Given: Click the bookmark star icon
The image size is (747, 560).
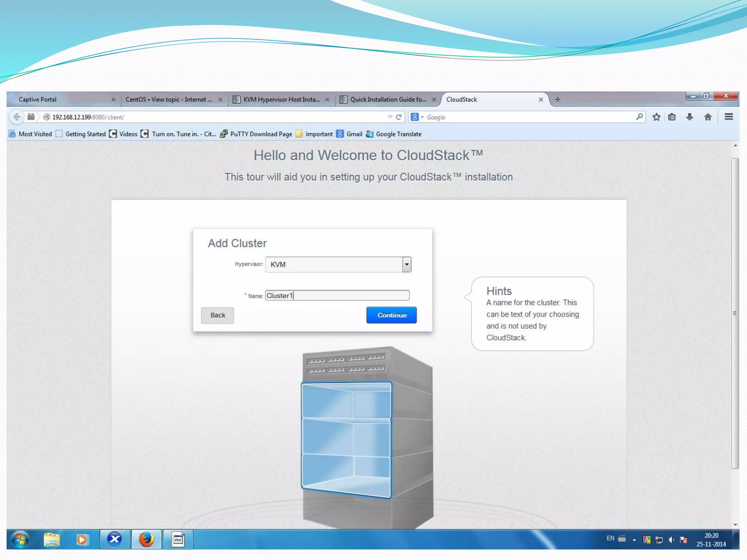Looking at the screenshot, I should (x=656, y=117).
